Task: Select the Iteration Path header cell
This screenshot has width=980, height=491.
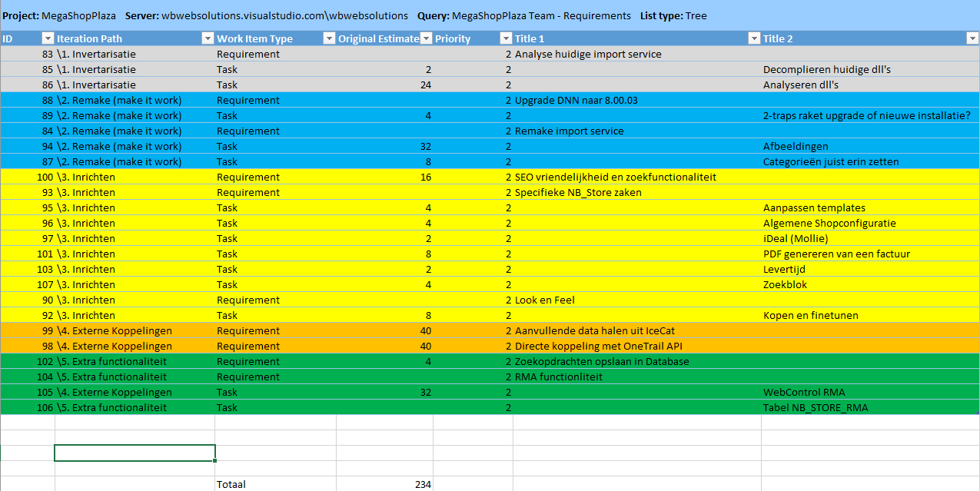Action: click(x=135, y=38)
